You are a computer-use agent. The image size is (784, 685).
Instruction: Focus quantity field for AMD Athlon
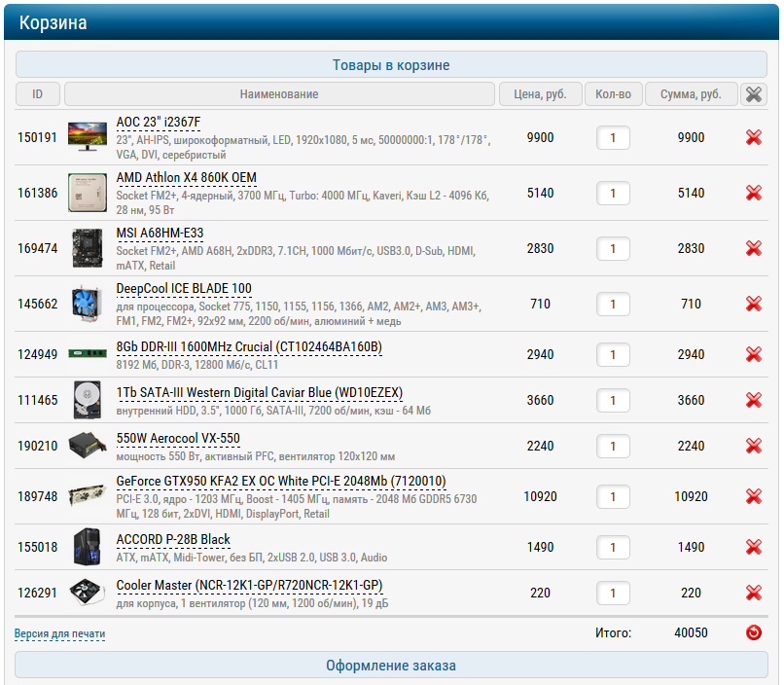pos(613,194)
